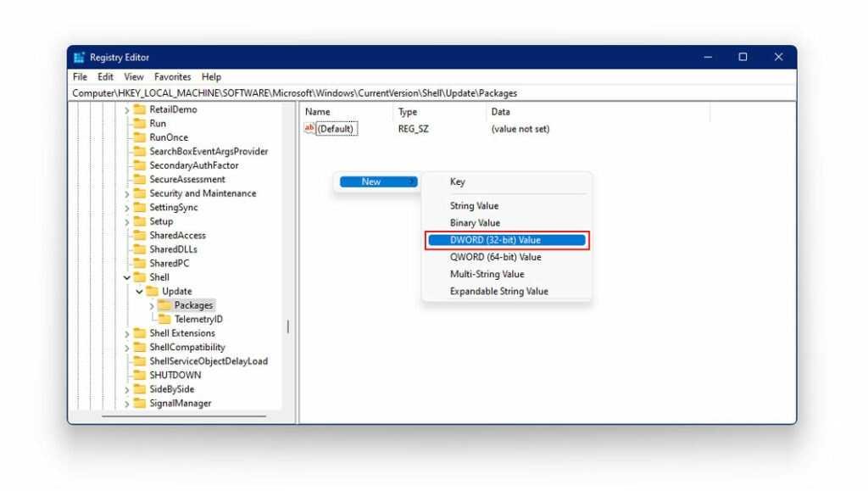868x491 pixels.
Task: Open the Edit menu
Action: click(x=105, y=77)
